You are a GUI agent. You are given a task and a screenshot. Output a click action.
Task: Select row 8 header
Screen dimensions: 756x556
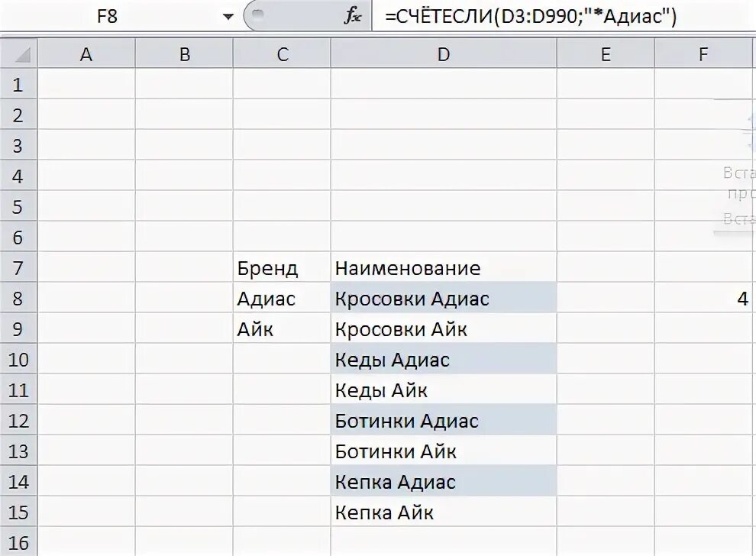point(18,298)
